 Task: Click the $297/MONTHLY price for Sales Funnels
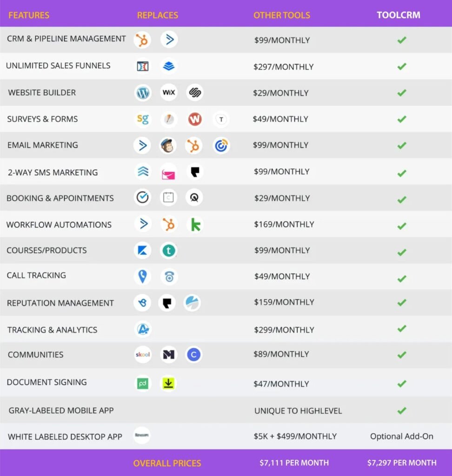pos(284,66)
